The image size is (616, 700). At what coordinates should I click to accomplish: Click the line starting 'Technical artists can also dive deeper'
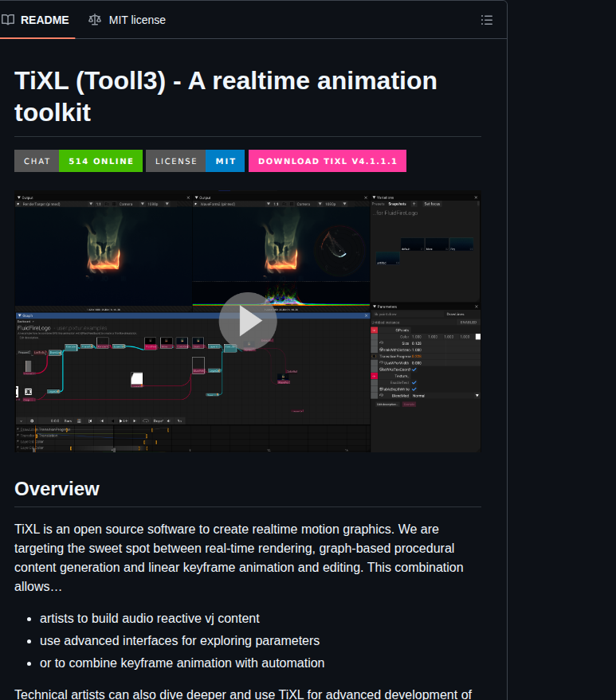[243, 694]
